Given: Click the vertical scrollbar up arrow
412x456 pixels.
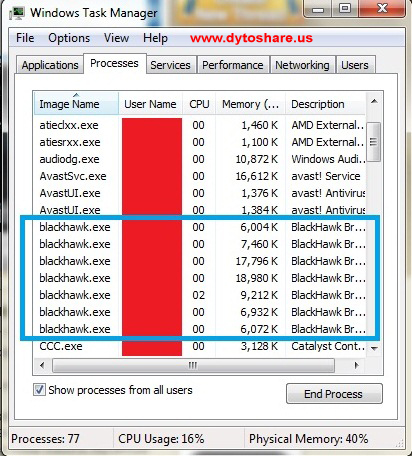Looking at the screenshot, I should 374,101.
